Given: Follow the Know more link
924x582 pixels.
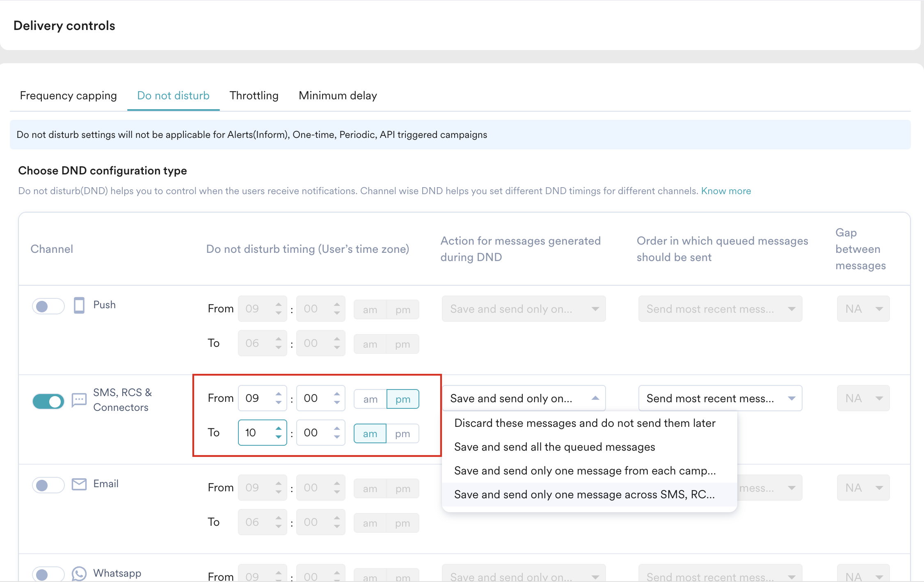Looking at the screenshot, I should (726, 191).
